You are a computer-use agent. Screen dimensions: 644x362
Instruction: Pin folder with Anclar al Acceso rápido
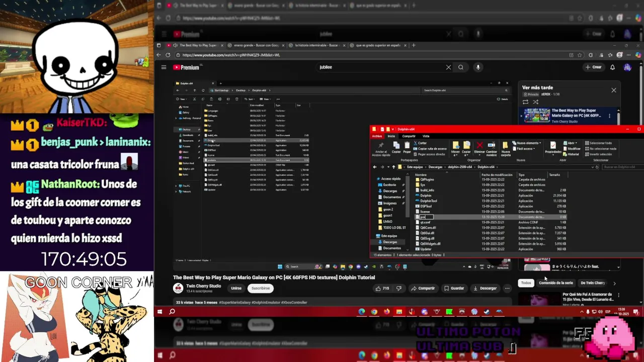381,149
